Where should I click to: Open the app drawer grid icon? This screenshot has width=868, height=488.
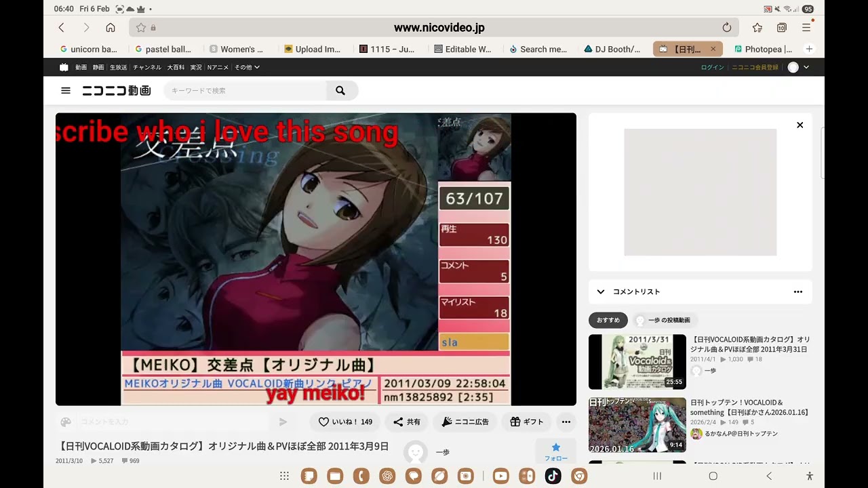[x=285, y=476]
